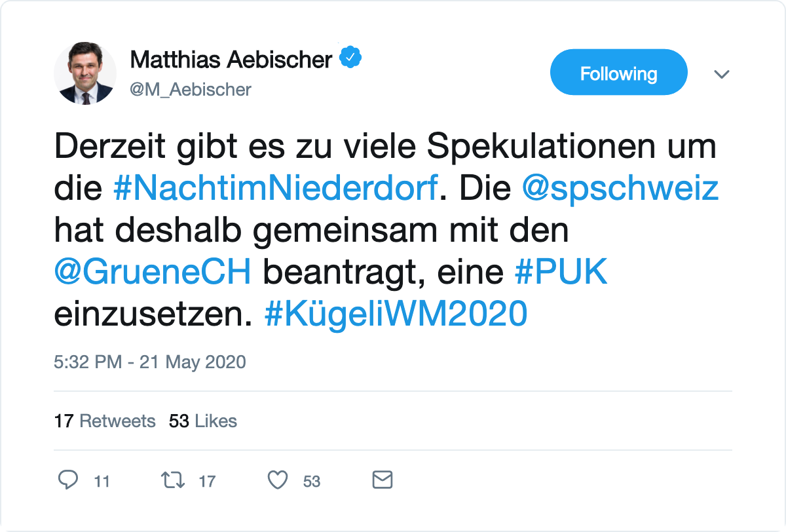The height and width of the screenshot is (532, 786).
Task: Toggle the Following button
Action: 618,73
